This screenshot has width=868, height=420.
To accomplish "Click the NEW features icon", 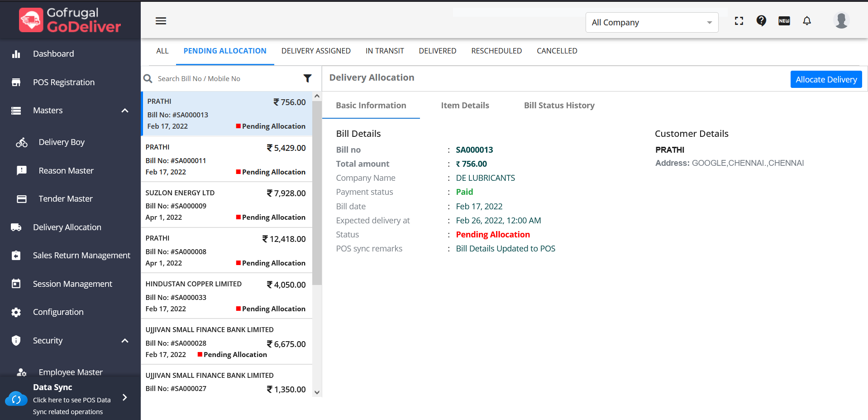I will [784, 21].
